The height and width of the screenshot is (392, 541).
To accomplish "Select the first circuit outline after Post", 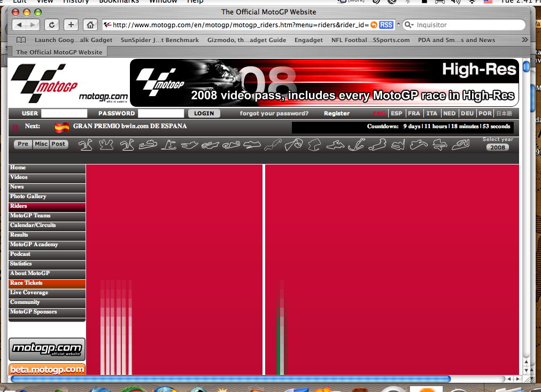I will (x=85, y=145).
